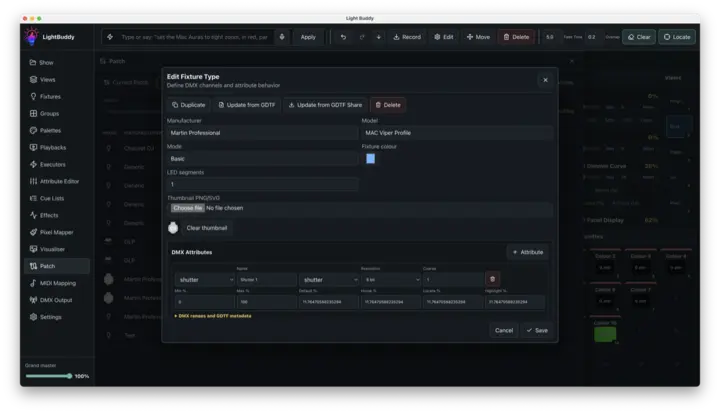Click the Highlight % field

(515, 302)
